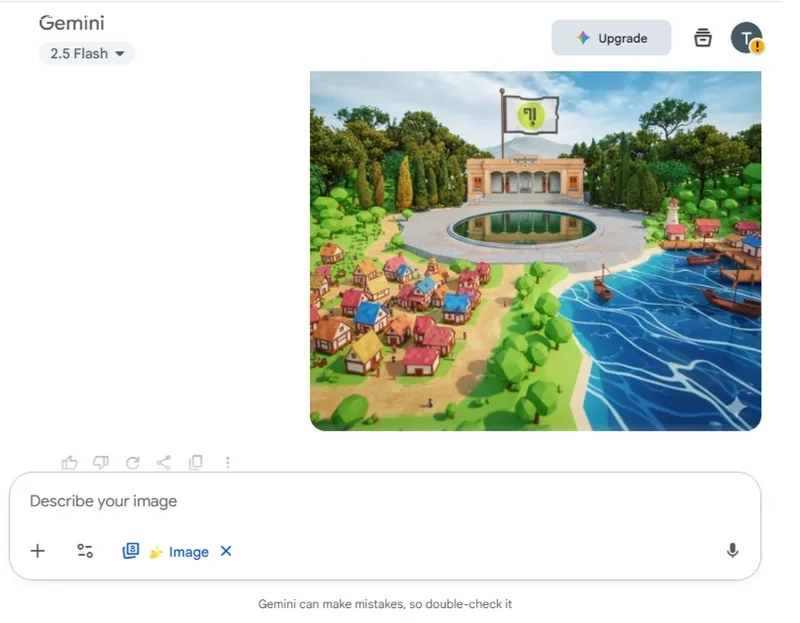Viewport: 800px width, 623px height.
Task: Click the image library icon beside Image
Action: click(131, 551)
